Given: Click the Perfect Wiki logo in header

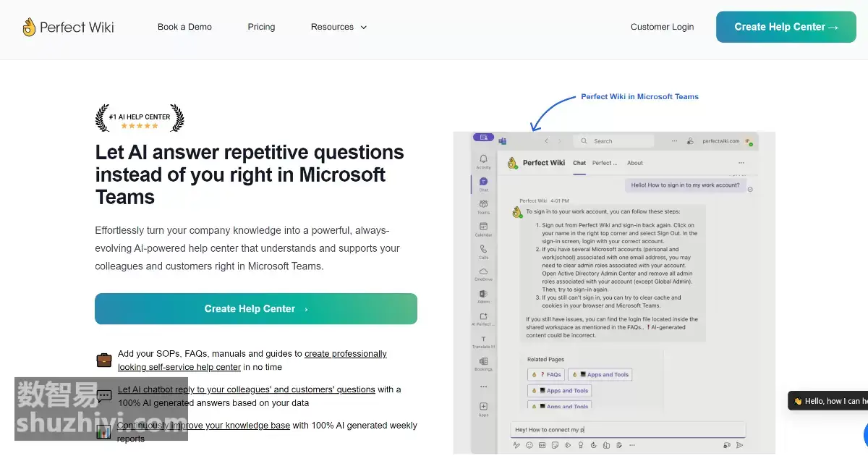Looking at the screenshot, I should 68,28.
